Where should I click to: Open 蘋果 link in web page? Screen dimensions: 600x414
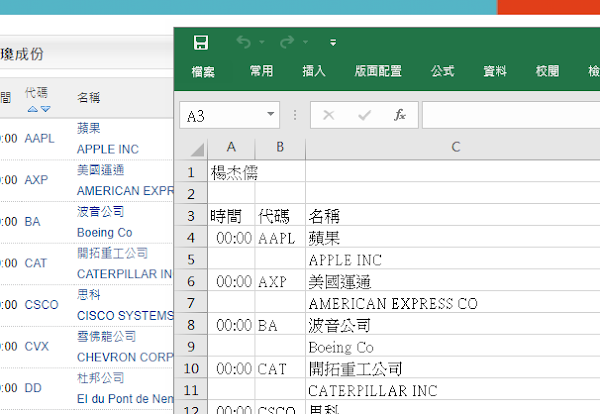click(88, 128)
